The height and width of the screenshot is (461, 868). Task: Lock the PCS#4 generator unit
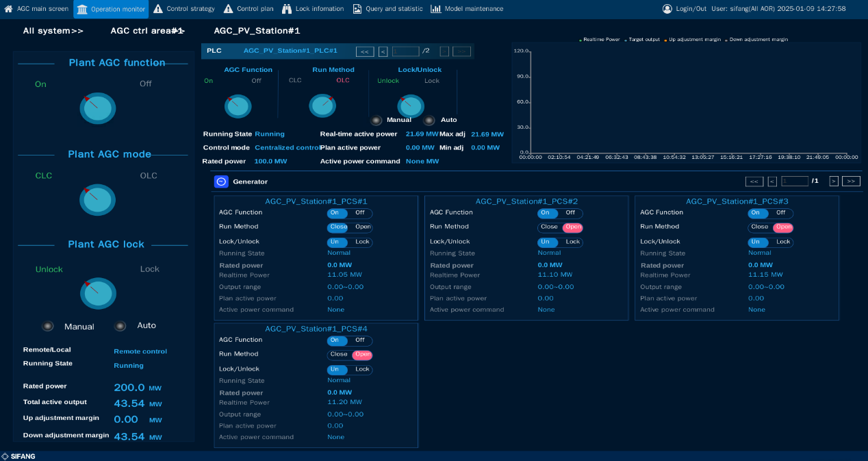(362, 370)
